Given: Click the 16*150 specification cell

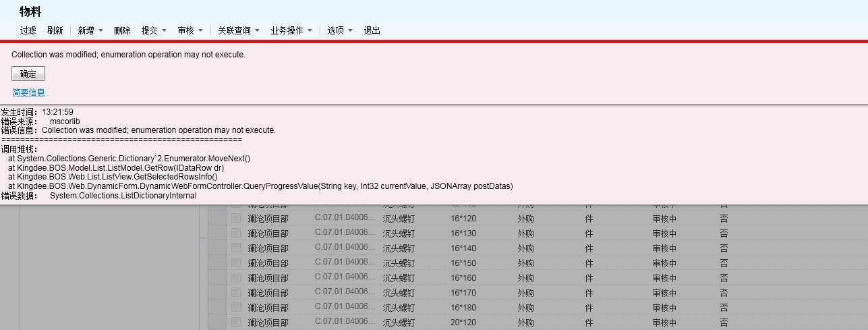Looking at the screenshot, I should pos(463,263).
